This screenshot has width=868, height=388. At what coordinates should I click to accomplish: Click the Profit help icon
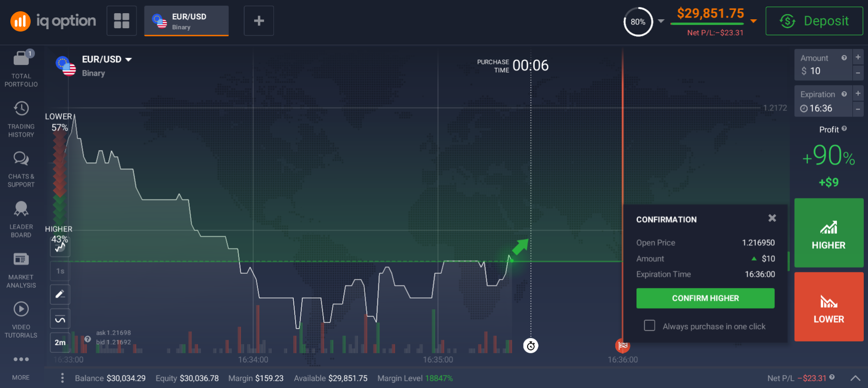[x=844, y=128]
